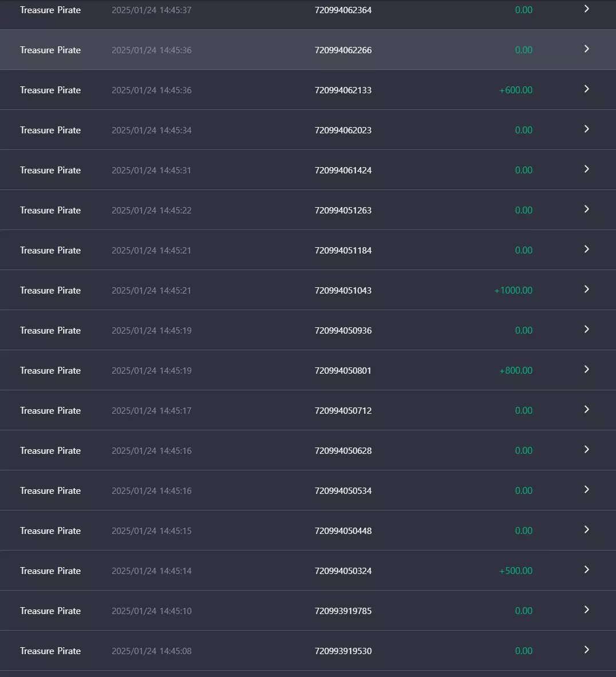Click Treasure Pirate entry at 14:45:15
The image size is (616, 677).
(x=308, y=530)
